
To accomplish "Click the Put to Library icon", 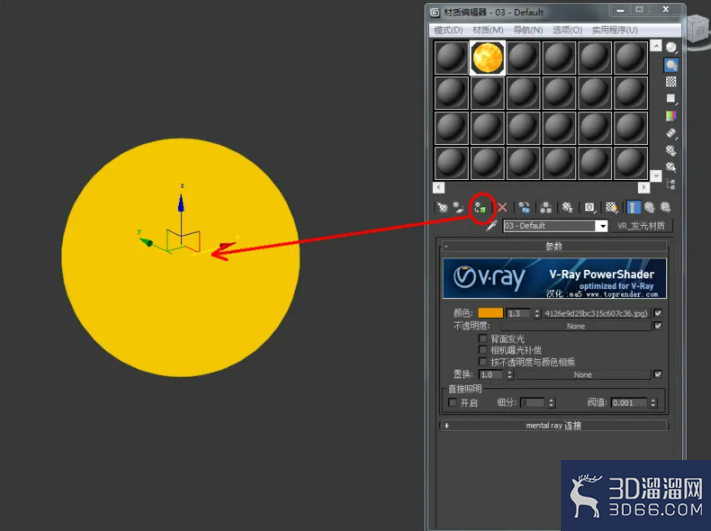I will (x=567, y=208).
